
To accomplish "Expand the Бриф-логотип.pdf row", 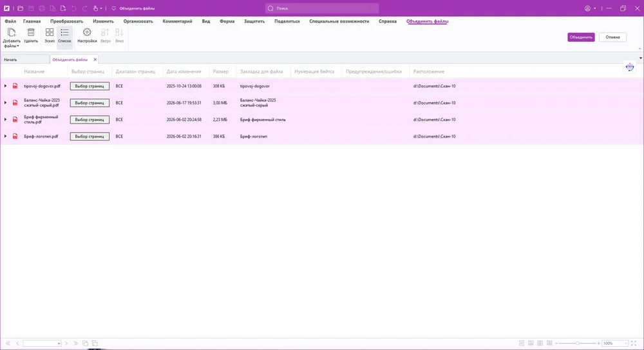I will [5, 136].
